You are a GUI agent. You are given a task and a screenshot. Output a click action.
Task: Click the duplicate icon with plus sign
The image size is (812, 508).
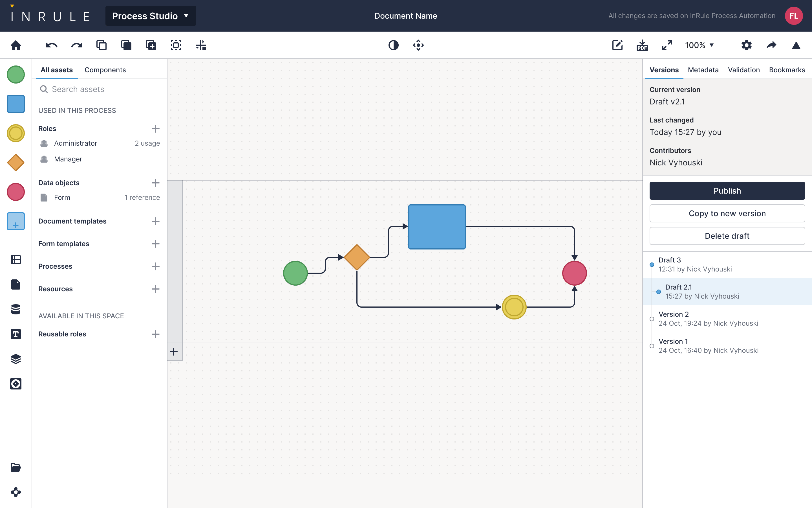tap(151, 45)
